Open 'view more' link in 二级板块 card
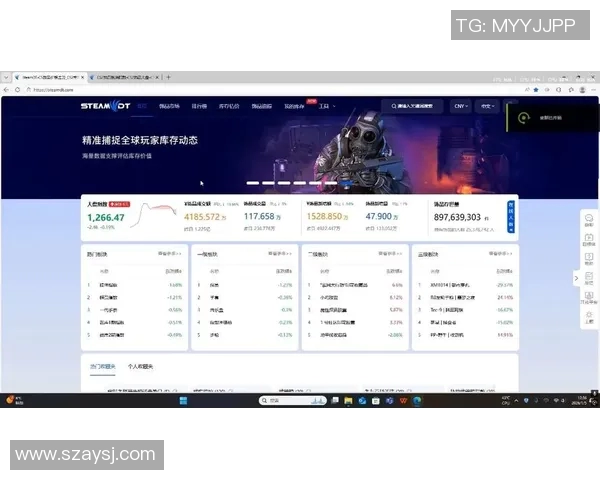 390,253
